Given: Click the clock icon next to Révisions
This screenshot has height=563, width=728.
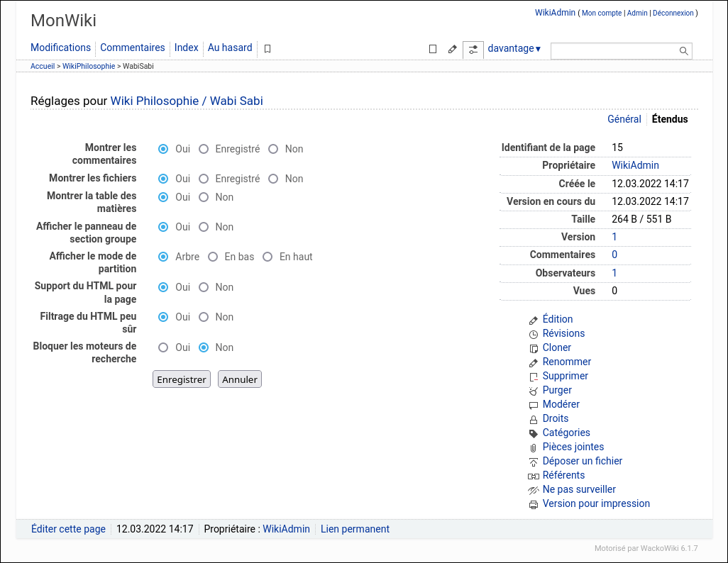Looking at the screenshot, I should click(x=534, y=334).
